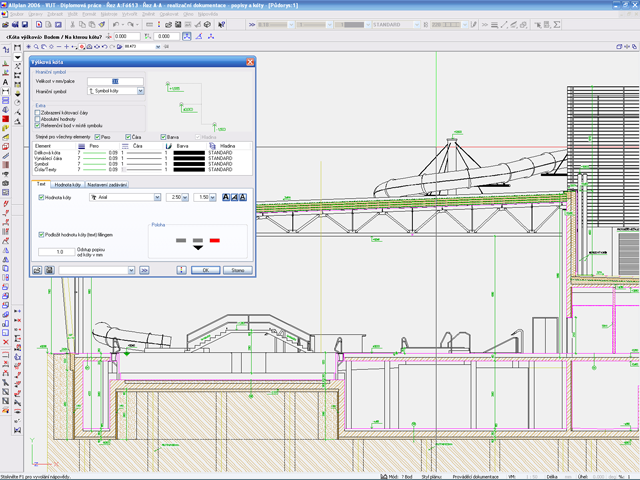Screen dimensions: 640x480
Task: Click black Barva swatch for Délková kóta
Action: (x=189, y=153)
